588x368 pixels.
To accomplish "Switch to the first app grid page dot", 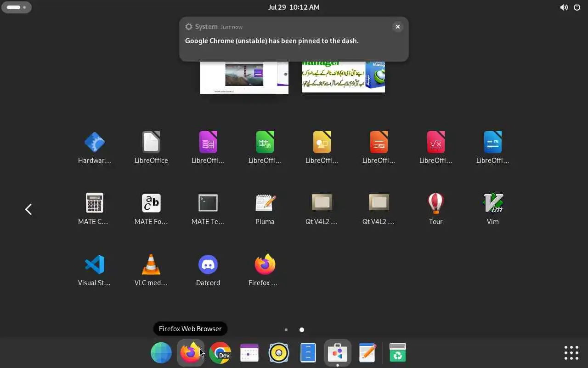I will 286,330.
